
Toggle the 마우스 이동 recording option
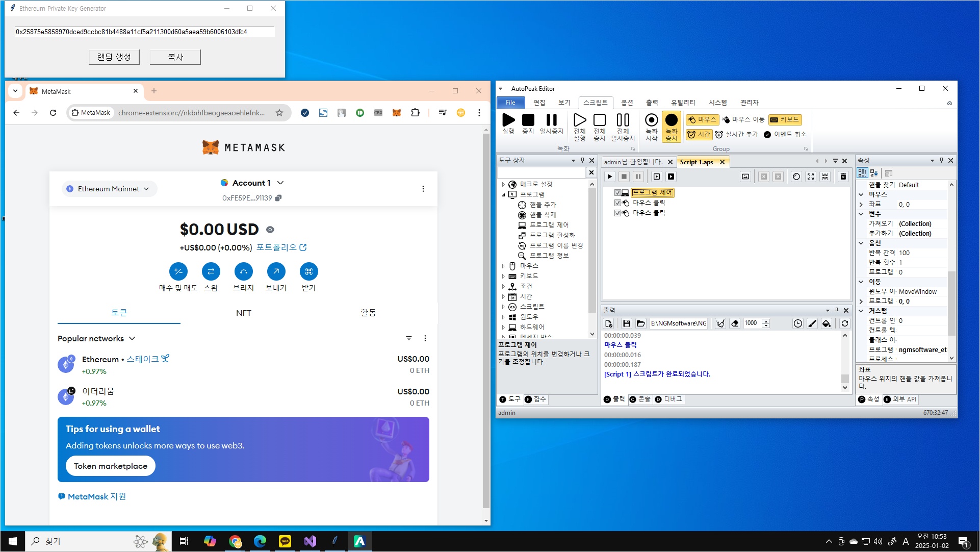pyautogui.click(x=743, y=119)
